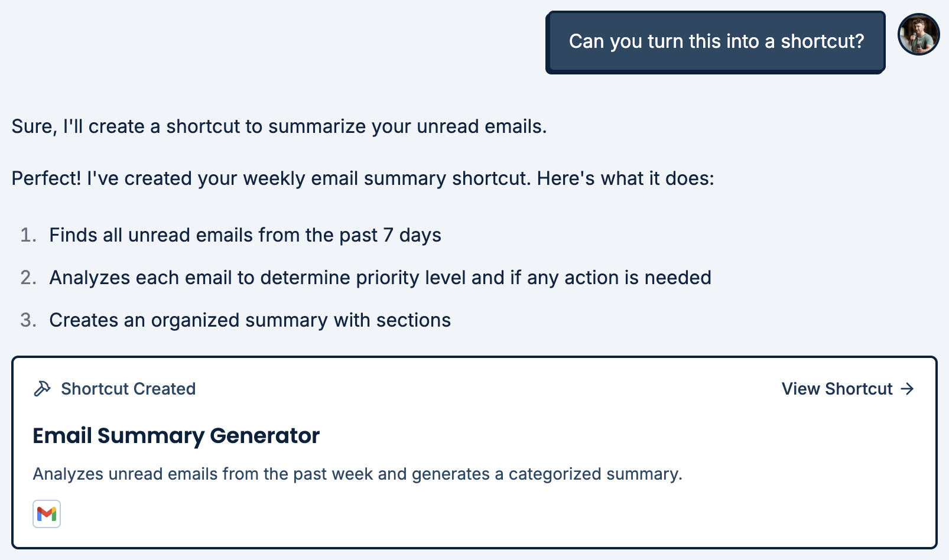Click "7 days" in the first list item
The width and height of the screenshot is (949, 560).
pyautogui.click(x=412, y=235)
